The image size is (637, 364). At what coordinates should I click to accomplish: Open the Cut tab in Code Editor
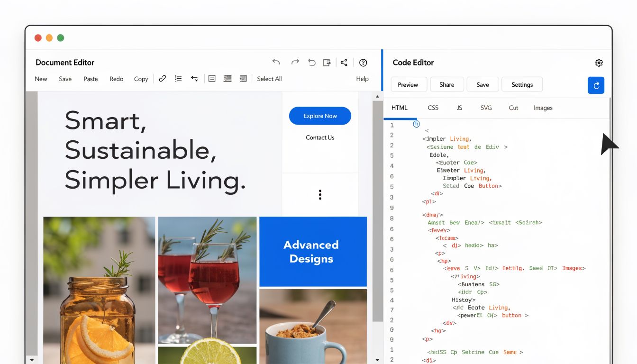pos(513,108)
